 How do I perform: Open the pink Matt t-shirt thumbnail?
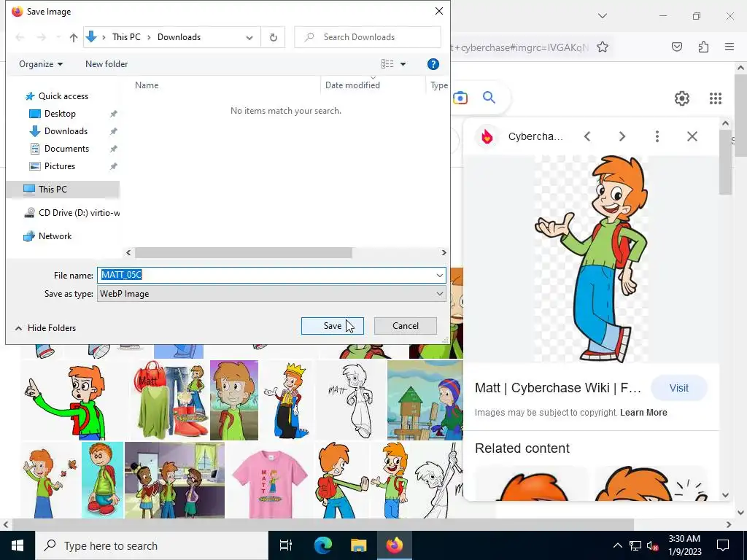click(269, 481)
